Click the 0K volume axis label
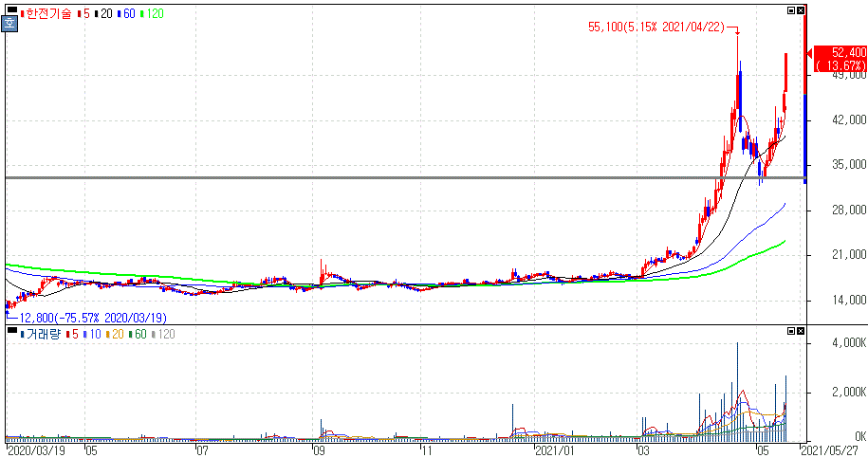The width and height of the screenshot is (868, 458). tap(859, 436)
